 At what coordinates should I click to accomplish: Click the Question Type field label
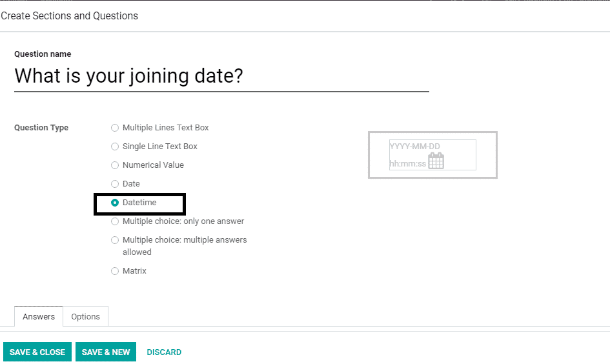click(41, 128)
